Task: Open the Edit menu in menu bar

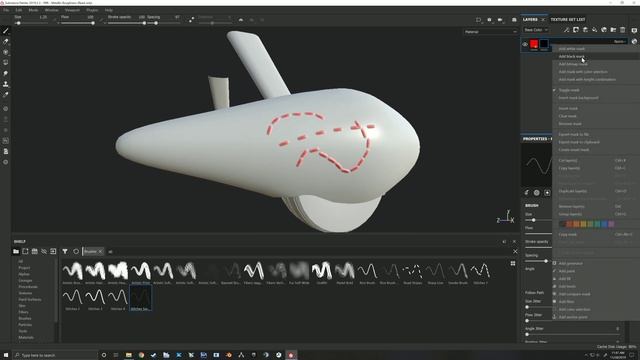Action: pos(19,10)
